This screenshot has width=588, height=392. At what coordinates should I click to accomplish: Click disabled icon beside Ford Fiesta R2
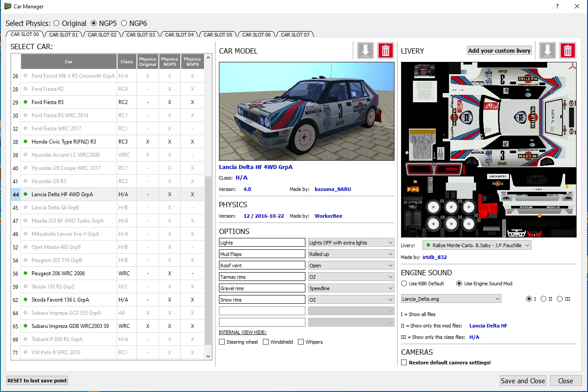(25, 89)
